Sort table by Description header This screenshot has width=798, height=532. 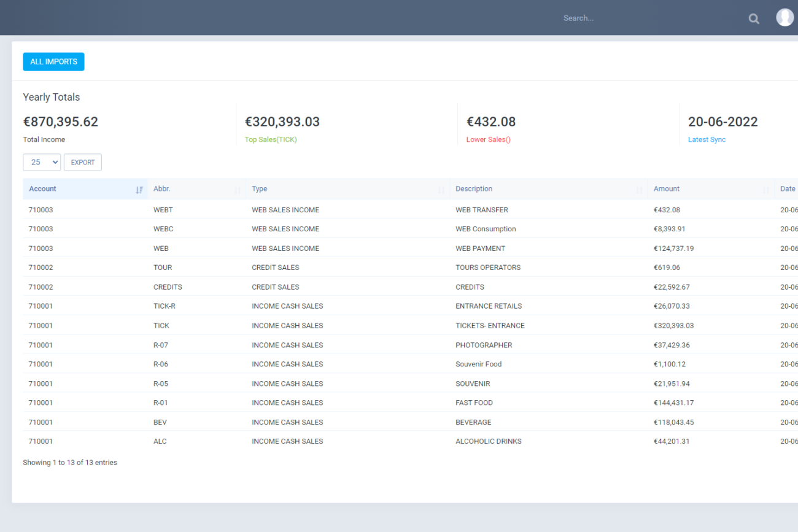[474, 189]
